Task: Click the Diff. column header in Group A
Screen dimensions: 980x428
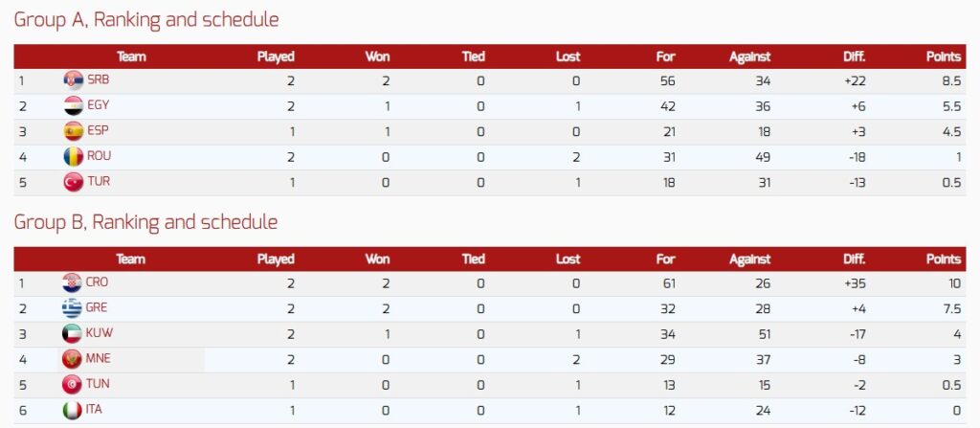Action: pyautogui.click(x=854, y=56)
